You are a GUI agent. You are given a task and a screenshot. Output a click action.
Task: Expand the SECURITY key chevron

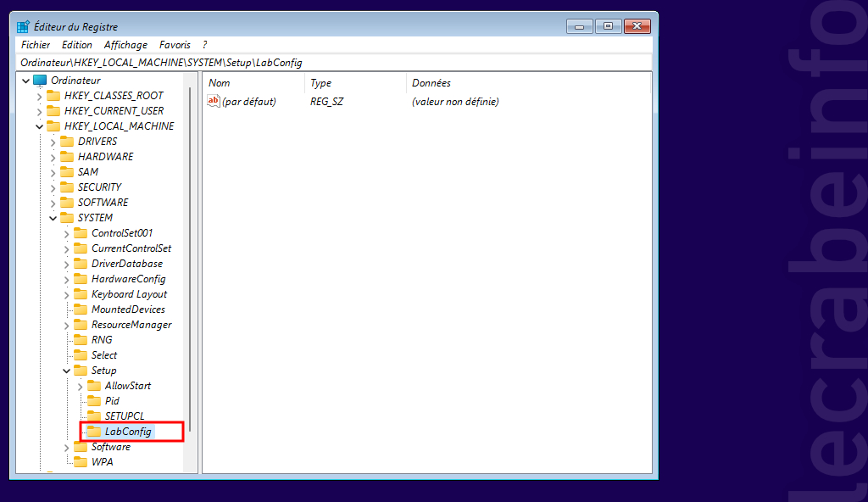53,188
